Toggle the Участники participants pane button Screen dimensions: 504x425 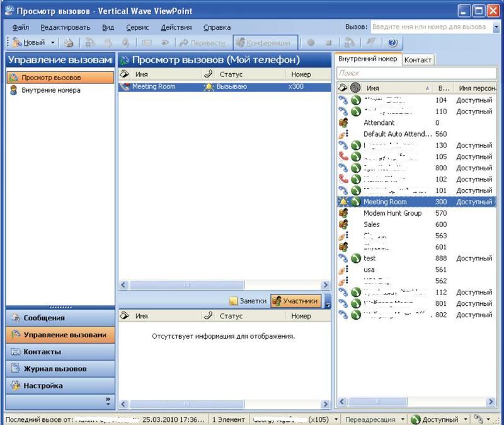point(296,301)
